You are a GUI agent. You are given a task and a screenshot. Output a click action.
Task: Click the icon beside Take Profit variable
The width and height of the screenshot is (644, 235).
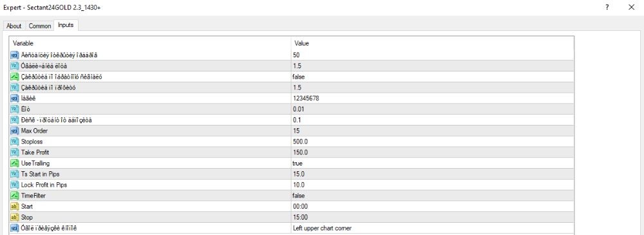[x=15, y=153]
